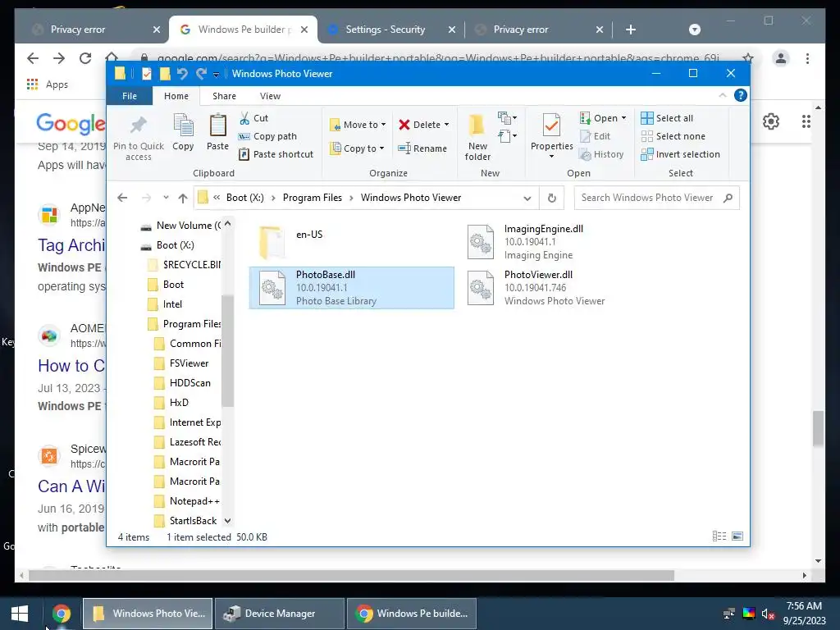The image size is (840, 630).
Task: Switch to the View ribbon tab
Action: tap(270, 96)
